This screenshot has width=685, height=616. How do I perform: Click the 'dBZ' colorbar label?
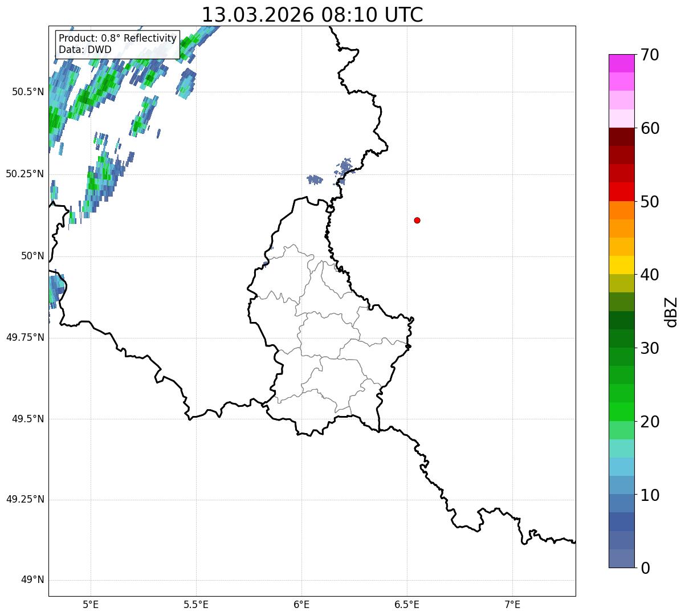click(x=671, y=311)
